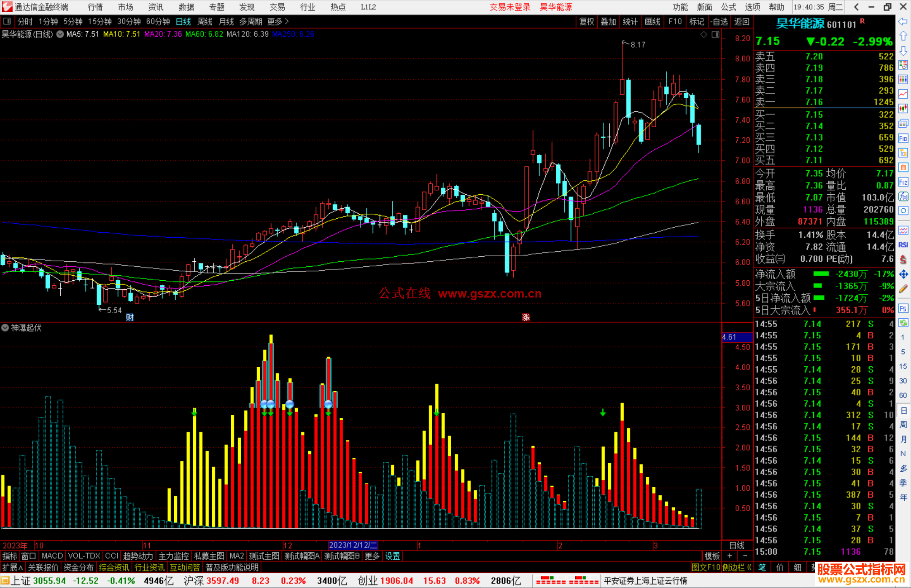The height and width of the screenshot is (588, 911).
Task: Click the 复权 button
Action: [x=587, y=21]
